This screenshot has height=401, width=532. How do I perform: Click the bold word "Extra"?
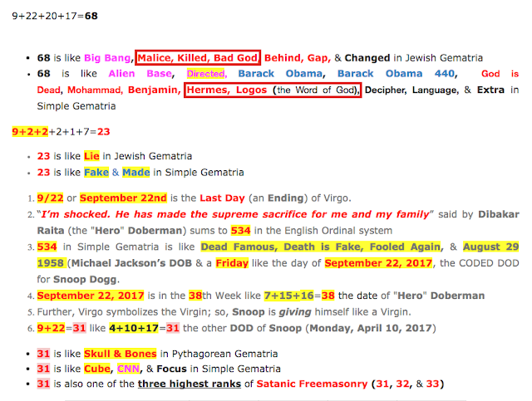(490, 90)
